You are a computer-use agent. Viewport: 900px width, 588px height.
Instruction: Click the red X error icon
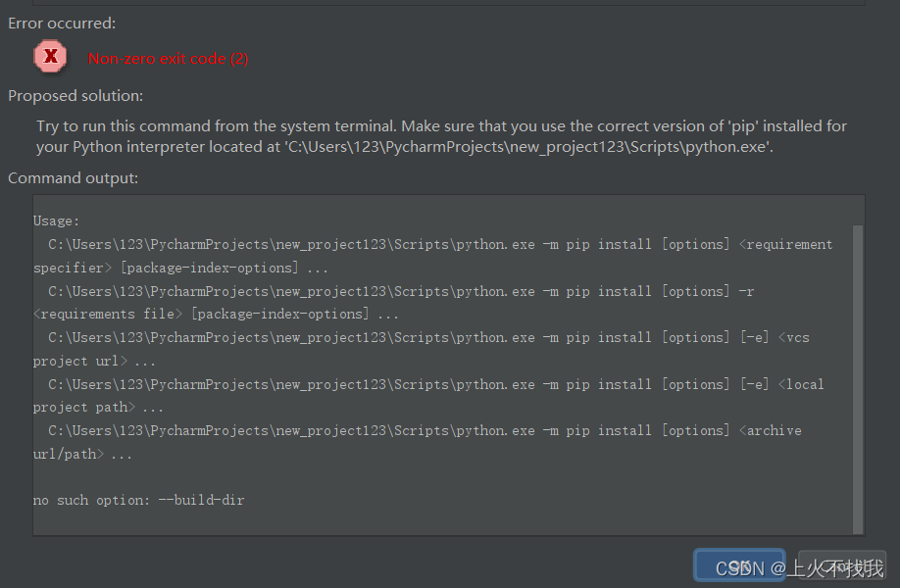(x=50, y=56)
